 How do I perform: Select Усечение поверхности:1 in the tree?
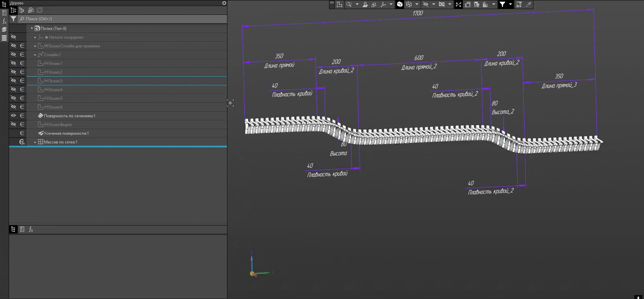coord(66,133)
